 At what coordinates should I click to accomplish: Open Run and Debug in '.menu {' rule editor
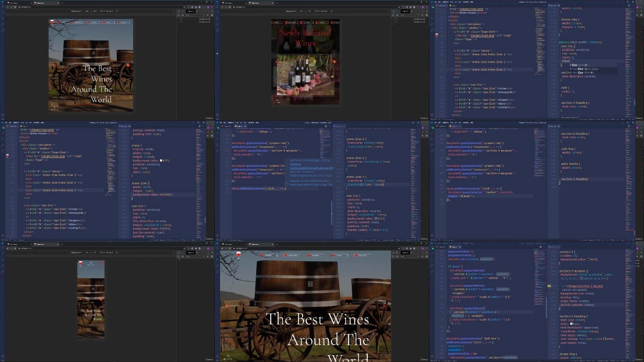click(3, 144)
